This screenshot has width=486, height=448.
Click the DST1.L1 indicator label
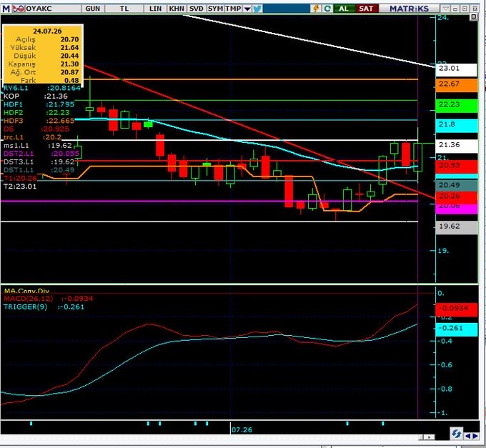click(19, 170)
